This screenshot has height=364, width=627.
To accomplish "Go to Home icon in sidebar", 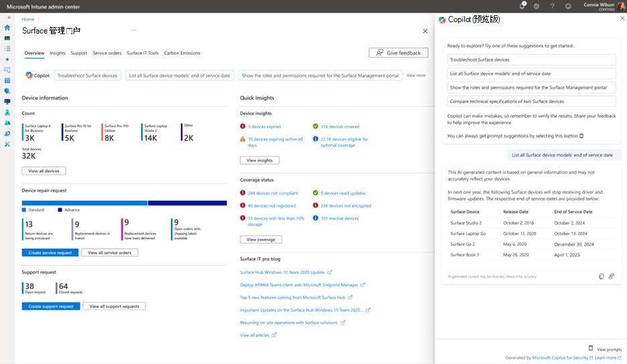I will coord(7,27).
